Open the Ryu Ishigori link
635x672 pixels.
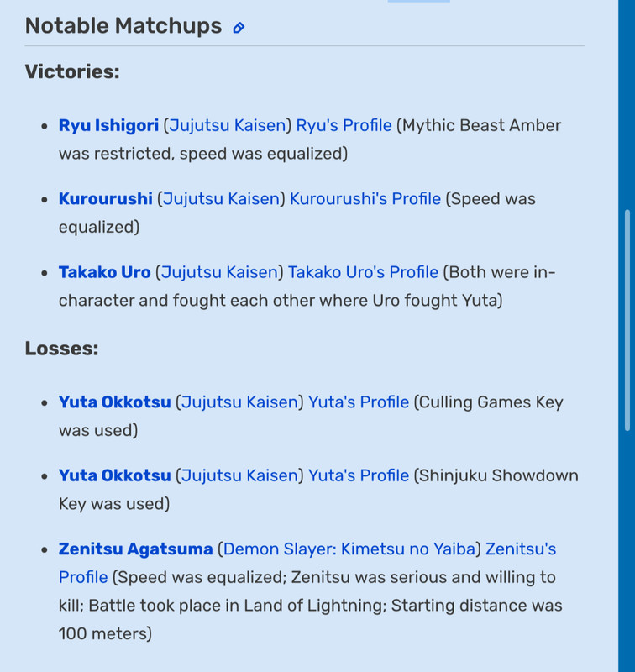coord(109,125)
